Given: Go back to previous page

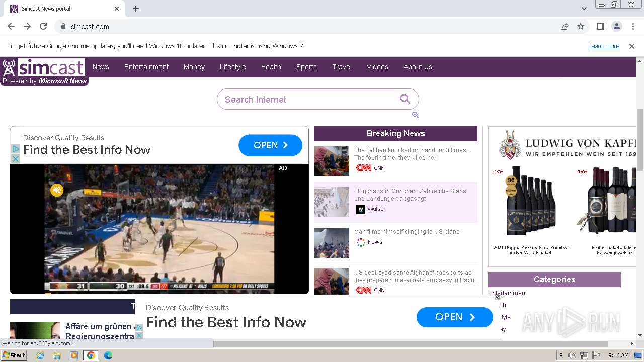Looking at the screenshot, I should point(11,26).
